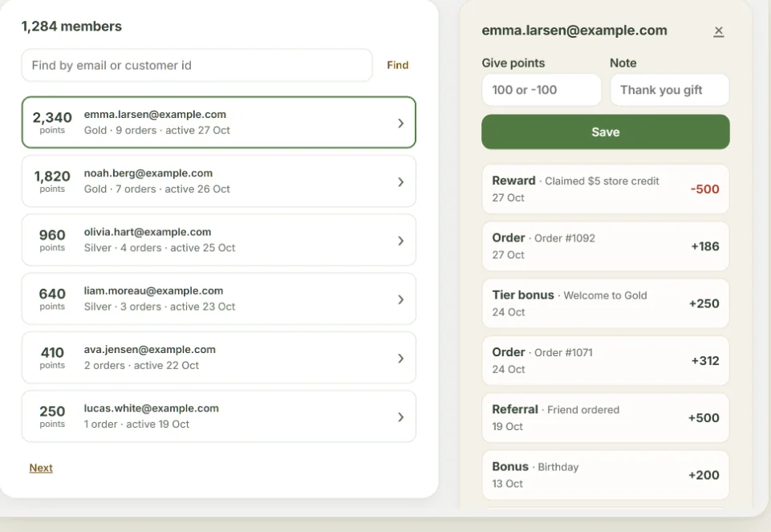
Task: Click the 640 points value
Action: click(x=52, y=294)
